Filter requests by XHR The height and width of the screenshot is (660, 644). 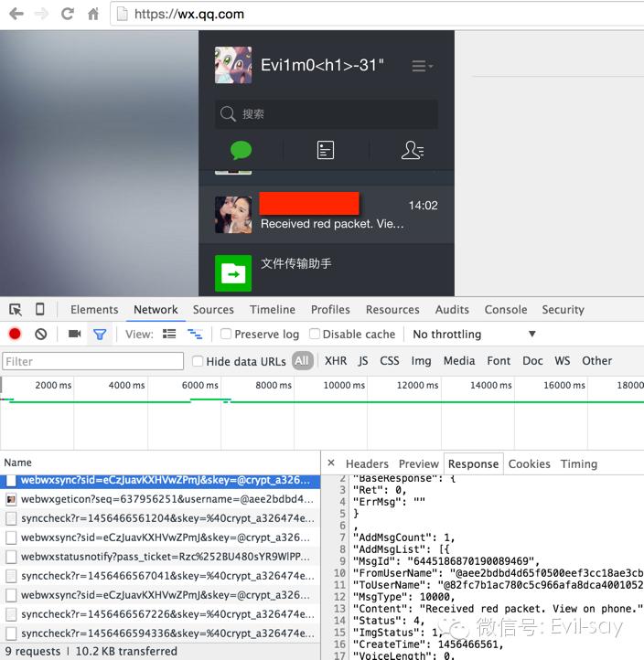[x=336, y=361]
